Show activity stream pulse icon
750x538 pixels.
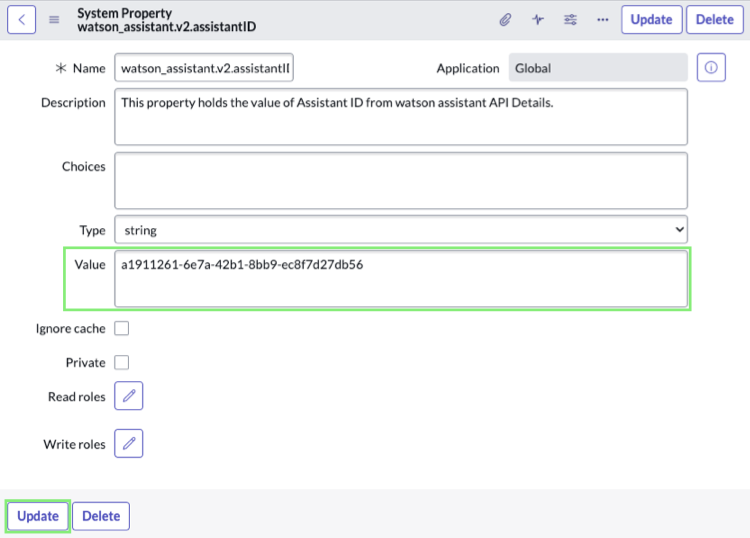pyautogui.click(x=538, y=20)
